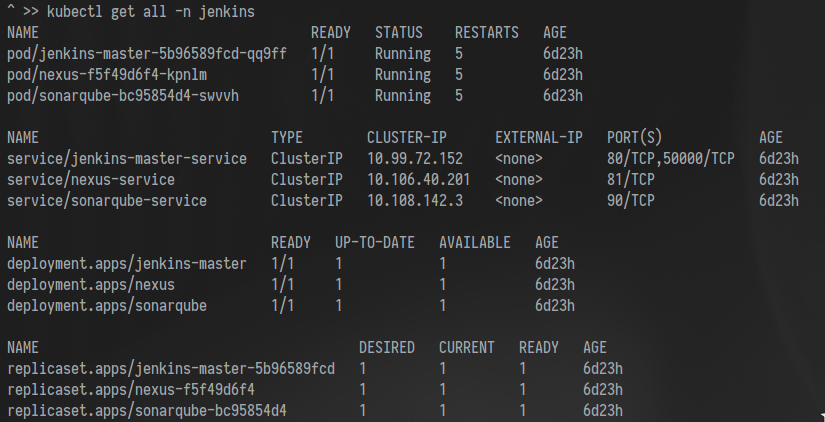Screen dimensions: 825x422
Task: Select service/sonarqube-service name
Action: 107,201
